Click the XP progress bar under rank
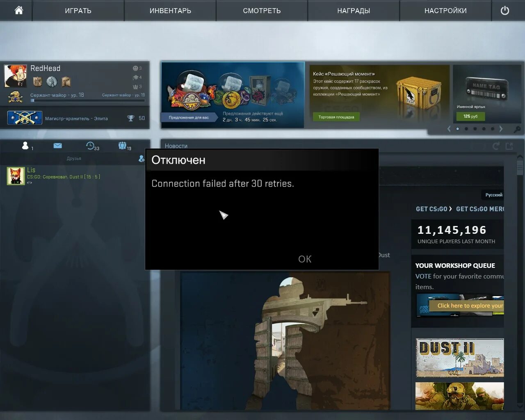 coord(87,100)
